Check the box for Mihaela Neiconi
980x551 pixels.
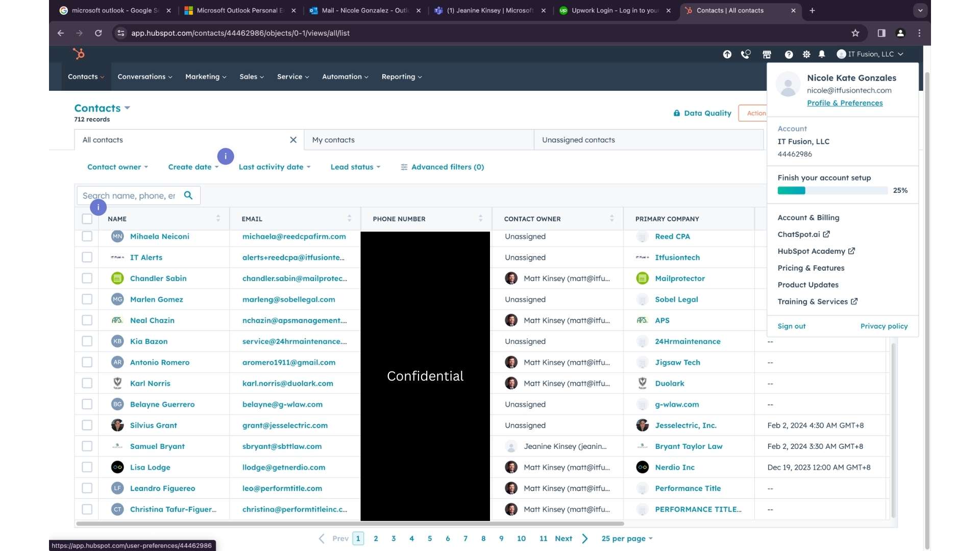[x=87, y=236]
